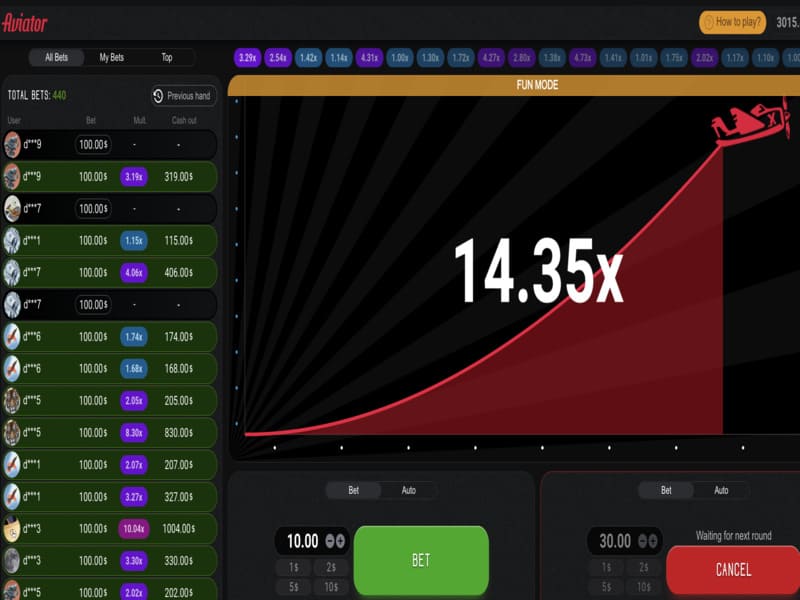Select Bet mode in the right panel
The height and width of the screenshot is (600, 800).
pos(666,490)
